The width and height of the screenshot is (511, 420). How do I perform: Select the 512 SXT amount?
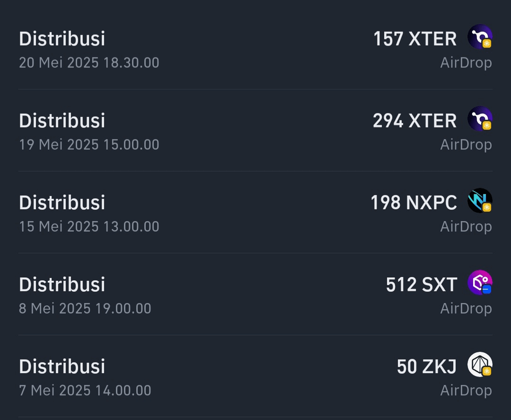[x=422, y=285]
